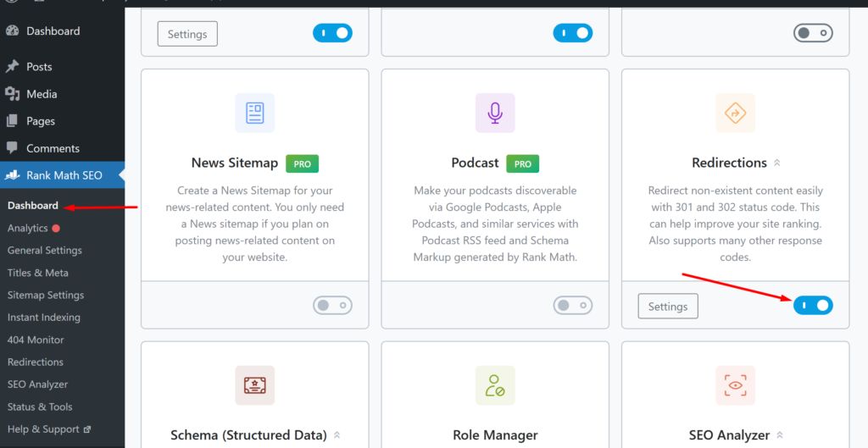
Task: Click the SEO Analyzer card title
Action: point(729,435)
